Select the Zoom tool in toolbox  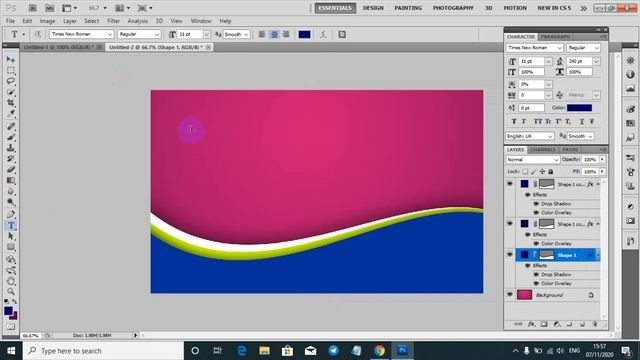click(x=11, y=291)
